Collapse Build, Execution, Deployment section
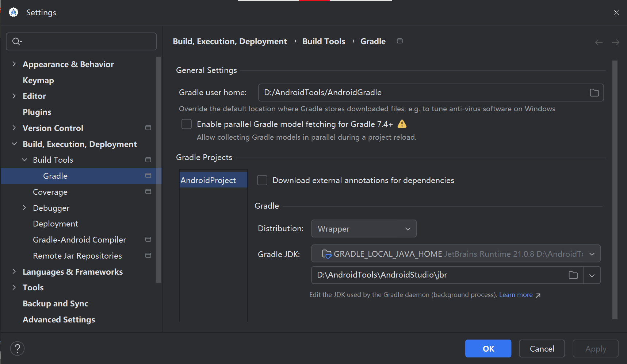This screenshot has height=364, width=627. click(14, 144)
